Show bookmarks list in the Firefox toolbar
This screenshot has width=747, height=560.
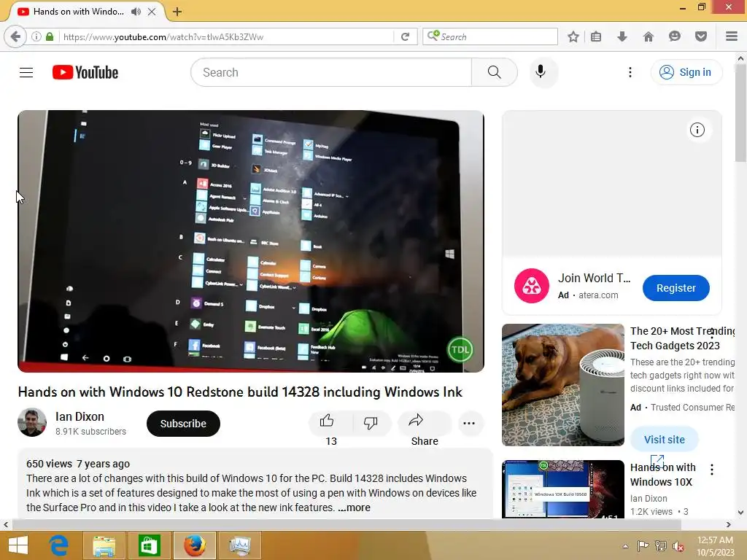(596, 36)
